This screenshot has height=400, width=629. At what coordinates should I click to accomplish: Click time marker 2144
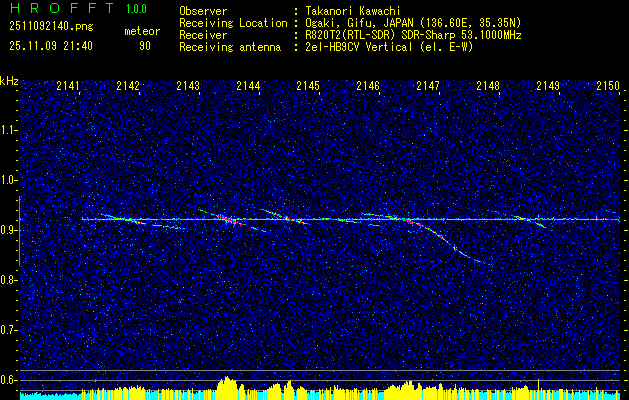coord(248,85)
